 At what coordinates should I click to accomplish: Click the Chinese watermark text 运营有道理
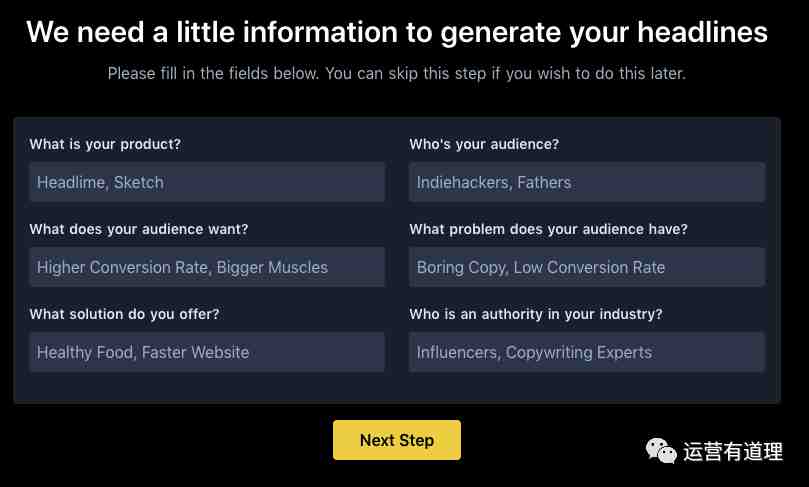coord(733,451)
